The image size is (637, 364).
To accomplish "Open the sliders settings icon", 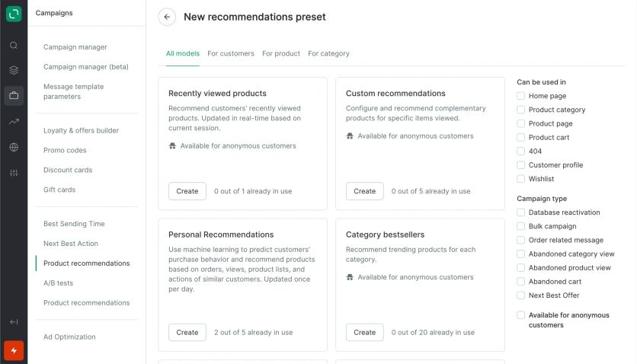I will pyautogui.click(x=14, y=173).
